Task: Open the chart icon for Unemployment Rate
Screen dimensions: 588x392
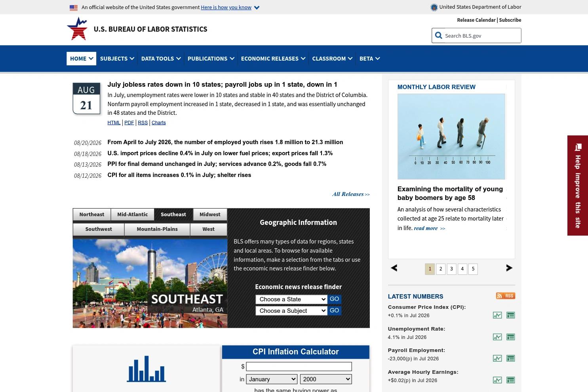Action: click(x=497, y=337)
